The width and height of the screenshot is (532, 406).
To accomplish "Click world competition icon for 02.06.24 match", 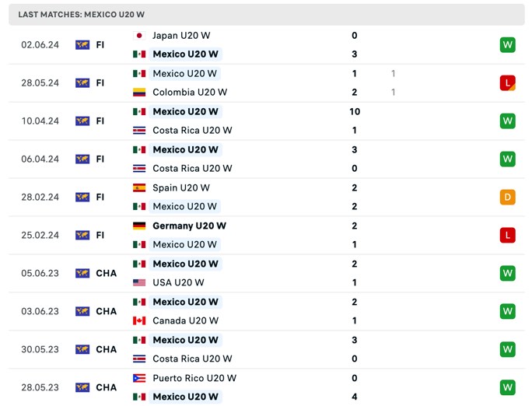I will 82,45.
